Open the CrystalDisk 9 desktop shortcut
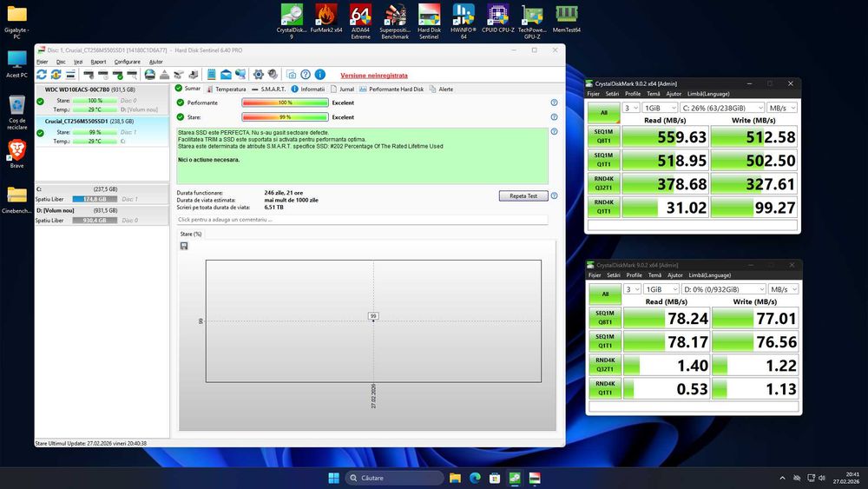The width and height of the screenshot is (868, 489). 292,21
